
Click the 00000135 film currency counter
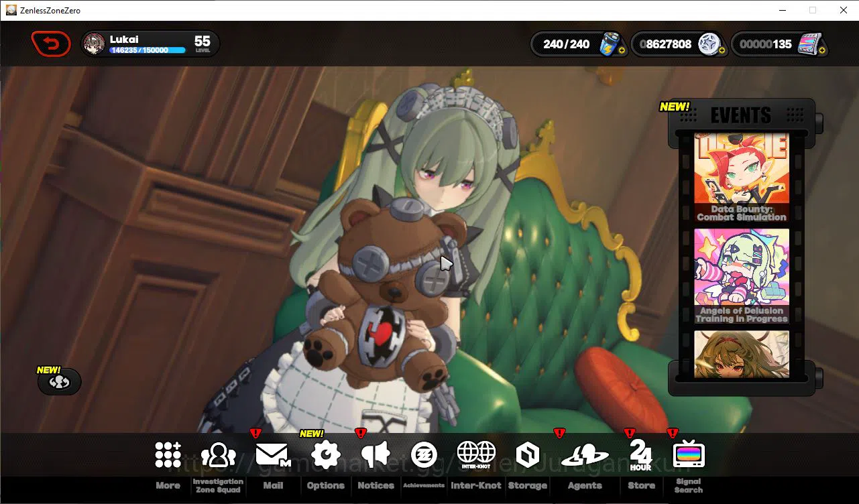click(766, 44)
